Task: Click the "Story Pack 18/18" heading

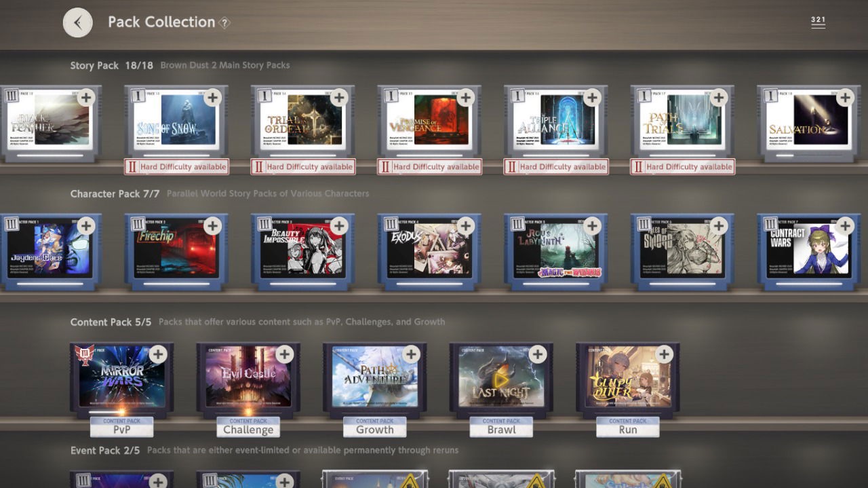Action: [112, 66]
